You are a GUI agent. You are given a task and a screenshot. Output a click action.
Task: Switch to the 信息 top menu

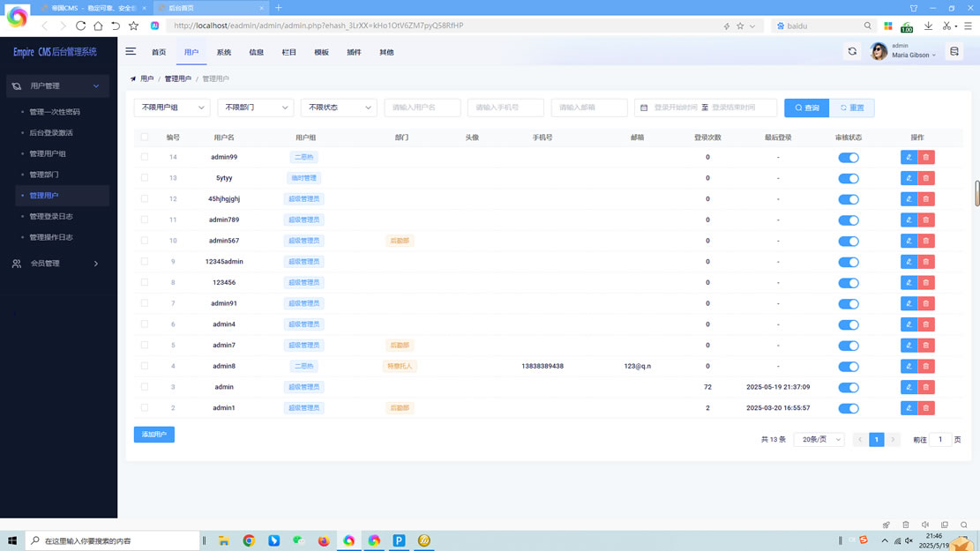[257, 52]
